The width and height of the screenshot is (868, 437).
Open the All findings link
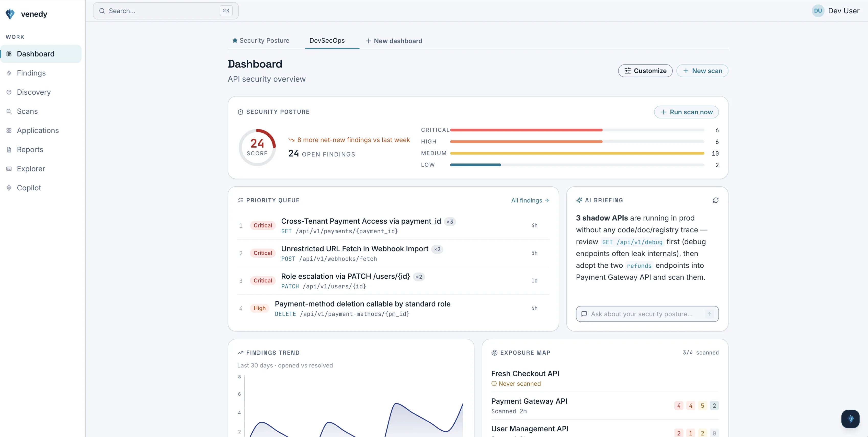click(530, 200)
